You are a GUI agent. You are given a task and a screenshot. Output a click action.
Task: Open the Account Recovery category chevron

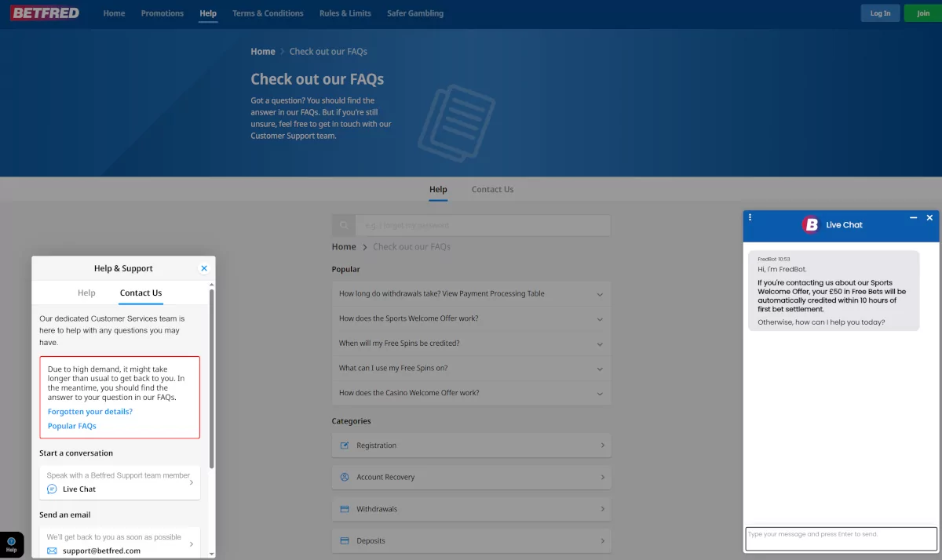602,477
